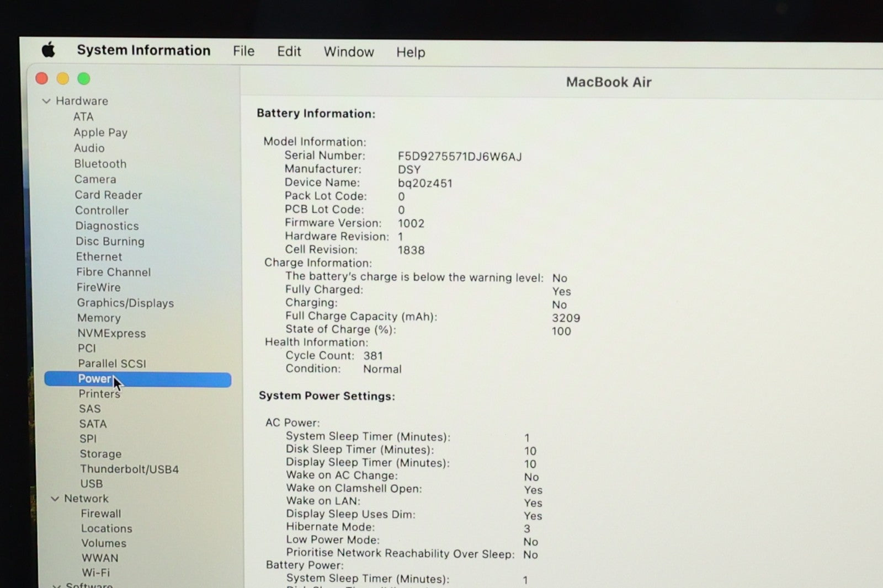883x588 pixels.
Task: Collapse the Network section chevron
Action: (55, 499)
